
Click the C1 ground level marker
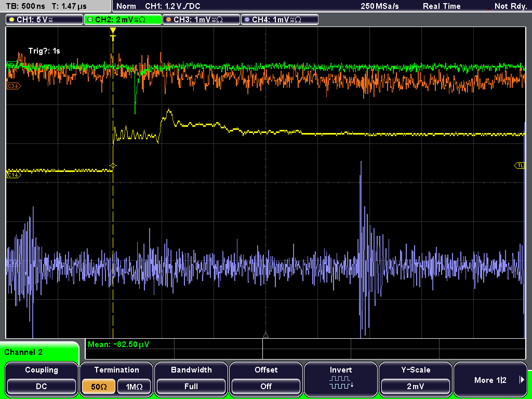point(14,175)
